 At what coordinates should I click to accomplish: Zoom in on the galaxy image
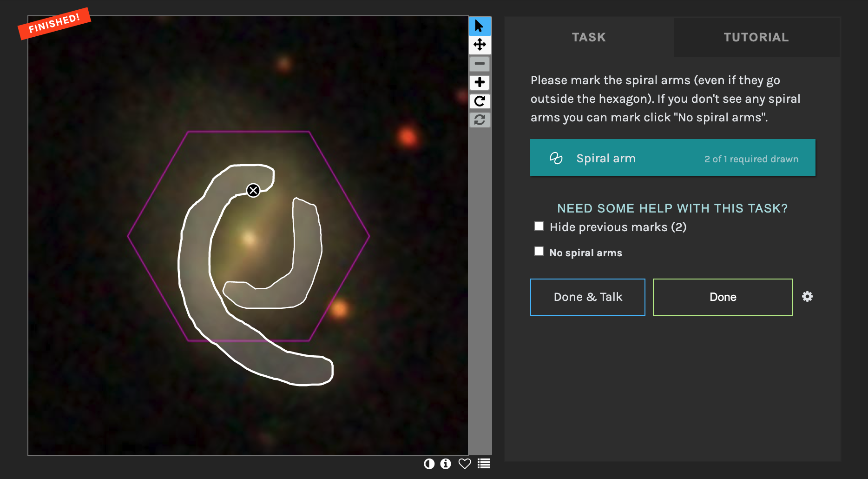pos(480,82)
